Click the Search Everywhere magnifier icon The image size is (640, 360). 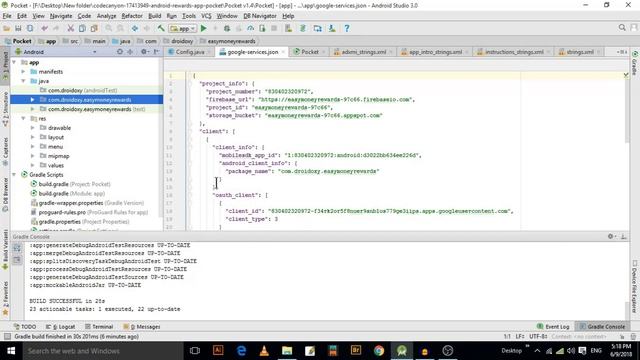pos(622,28)
